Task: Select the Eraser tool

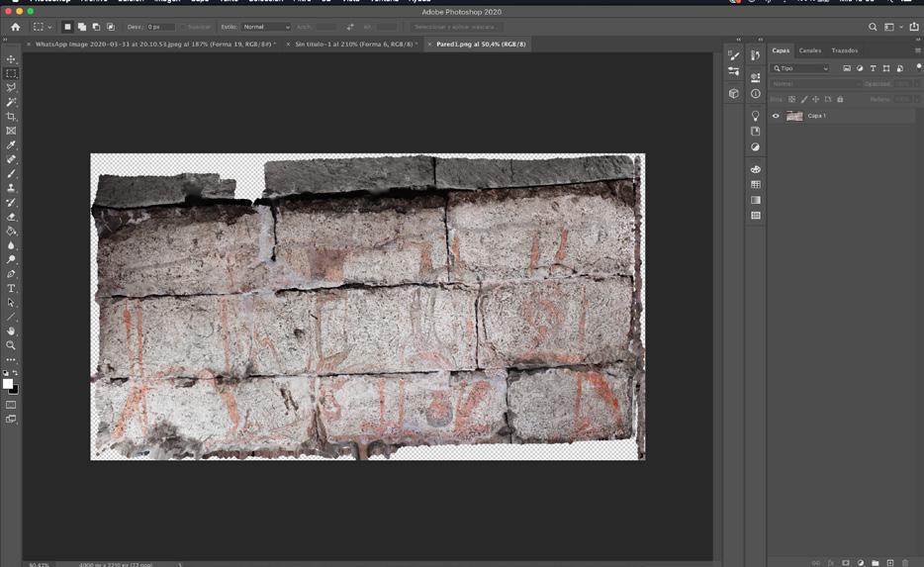Action: [x=11, y=217]
